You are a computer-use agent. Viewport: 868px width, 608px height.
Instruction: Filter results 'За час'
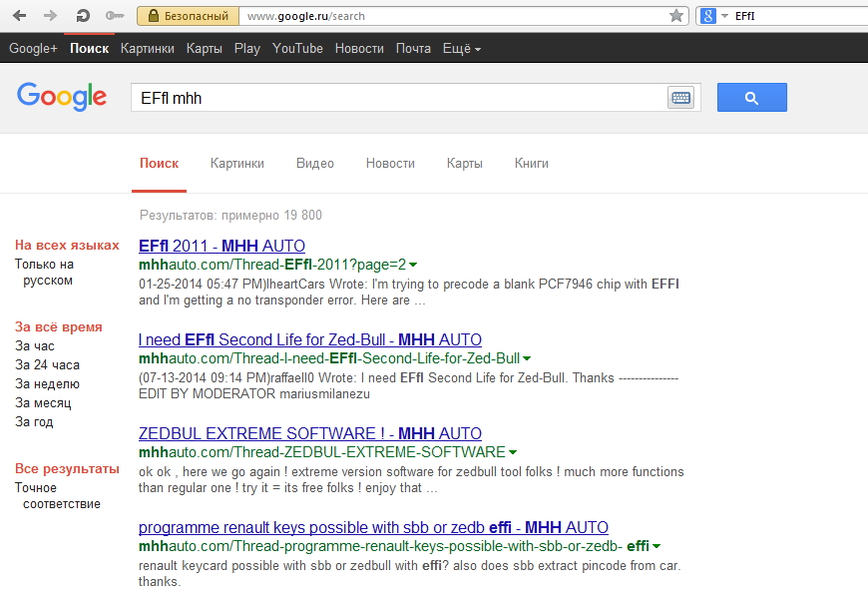tap(35, 346)
